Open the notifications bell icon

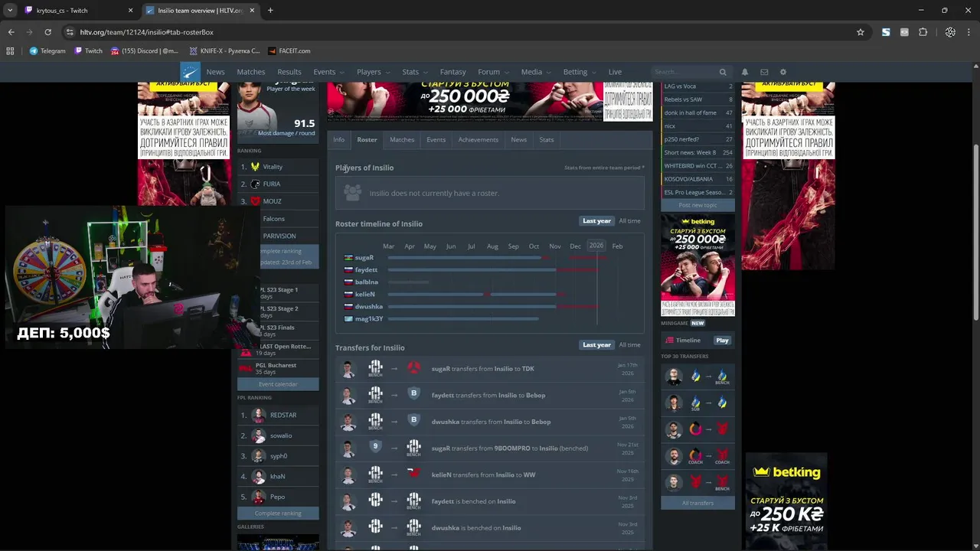click(x=745, y=72)
